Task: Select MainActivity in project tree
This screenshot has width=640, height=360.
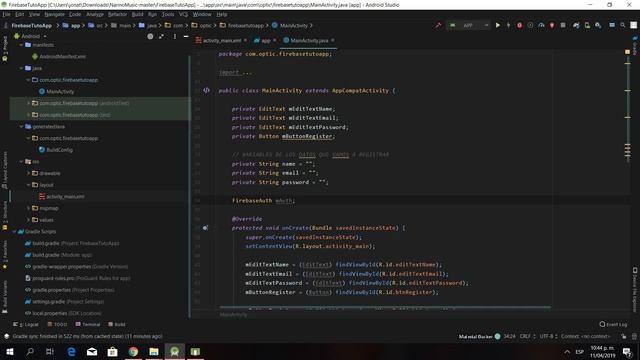Action: pos(60,91)
